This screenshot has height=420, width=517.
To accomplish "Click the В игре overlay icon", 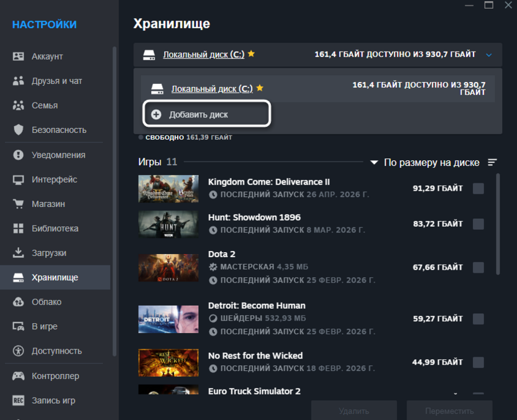I will pyautogui.click(x=18, y=326).
